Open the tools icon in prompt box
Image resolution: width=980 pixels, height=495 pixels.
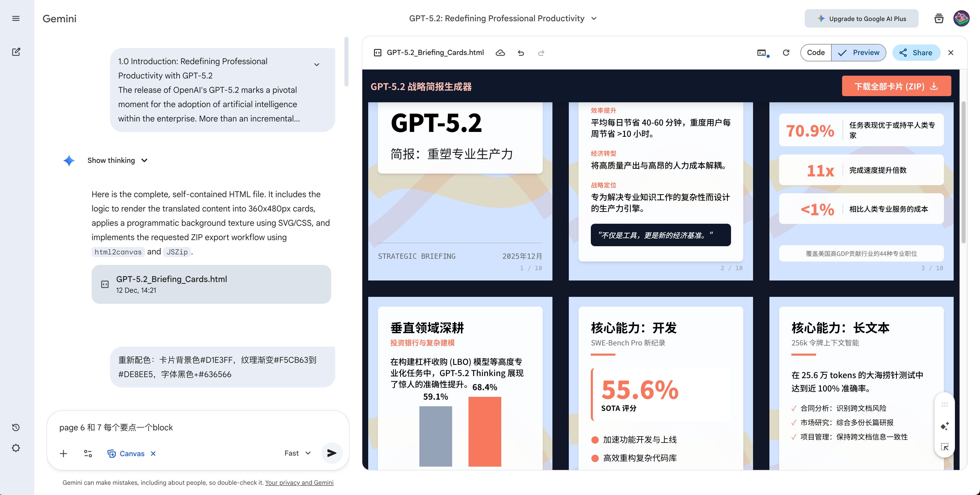coord(88,453)
